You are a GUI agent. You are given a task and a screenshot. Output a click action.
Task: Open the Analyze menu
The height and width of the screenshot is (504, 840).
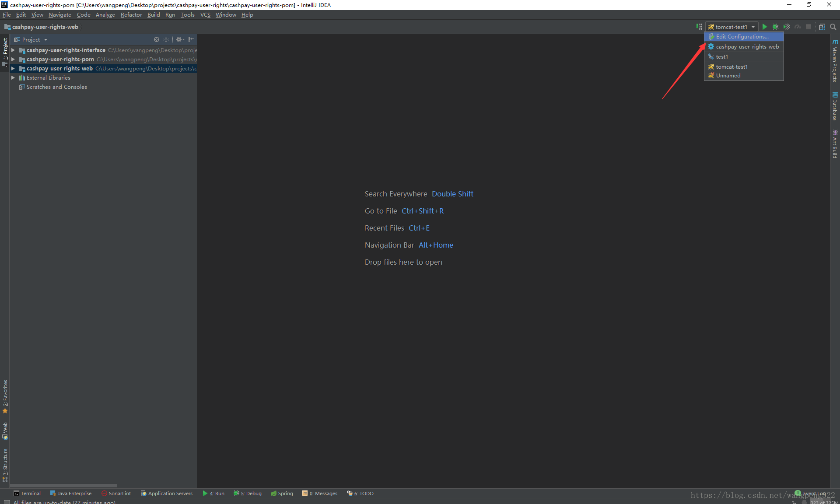pos(105,15)
